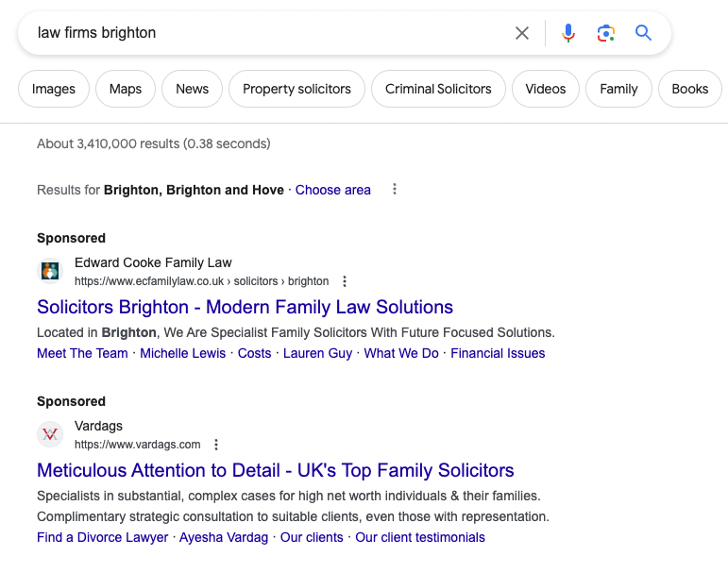Switch to the News filter
728x573 pixels.
pos(193,89)
